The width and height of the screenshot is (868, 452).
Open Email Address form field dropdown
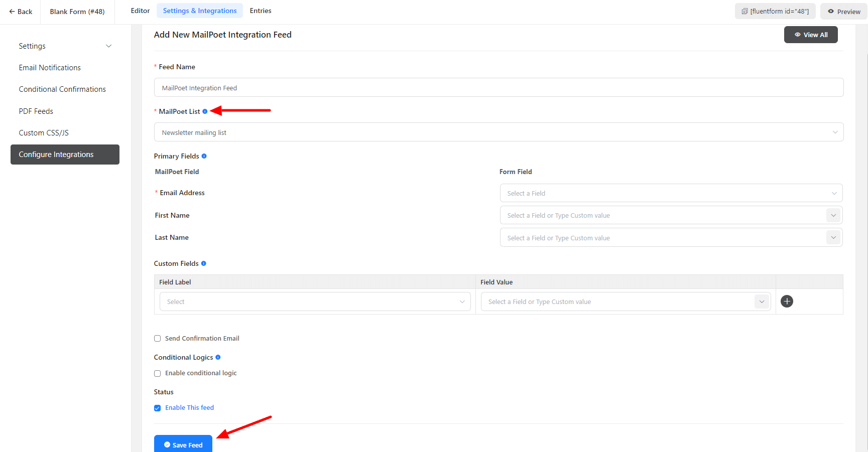671,193
